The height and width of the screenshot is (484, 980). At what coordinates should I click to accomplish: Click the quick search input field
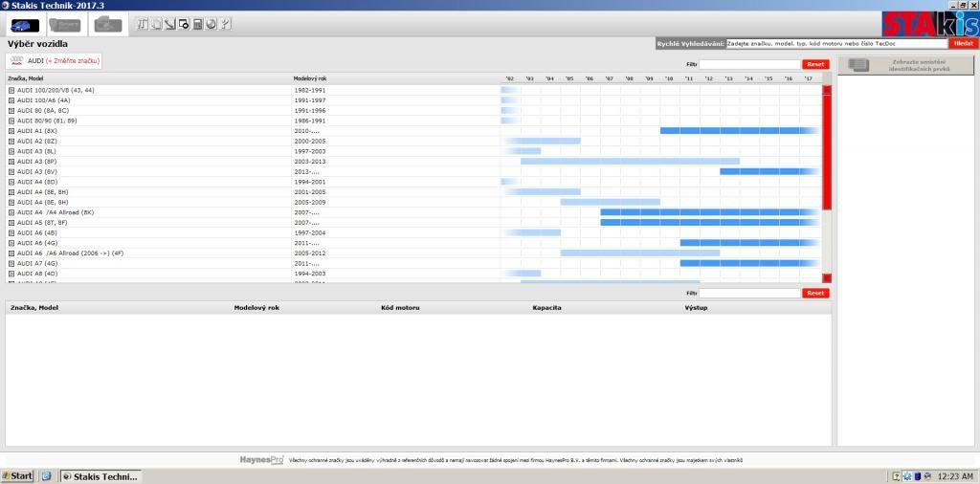pyautogui.click(x=835, y=43)
